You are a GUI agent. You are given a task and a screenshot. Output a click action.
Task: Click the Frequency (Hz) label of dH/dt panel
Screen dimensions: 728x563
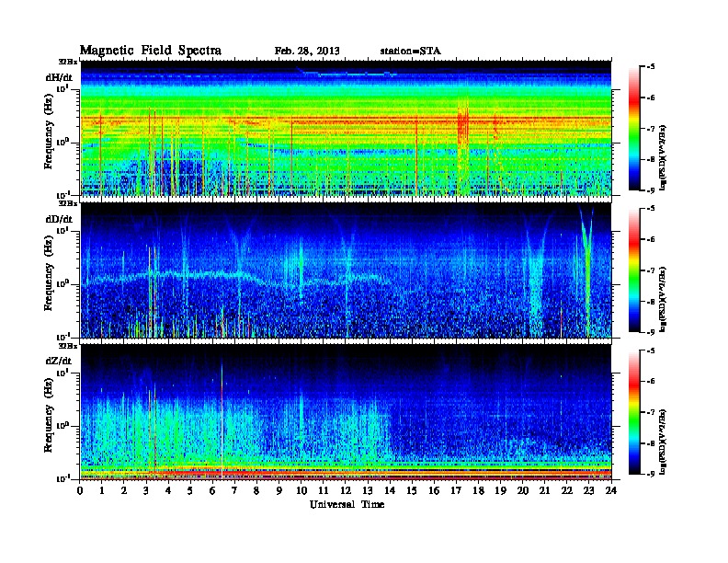pyautogui.click(x=49, y=132)
